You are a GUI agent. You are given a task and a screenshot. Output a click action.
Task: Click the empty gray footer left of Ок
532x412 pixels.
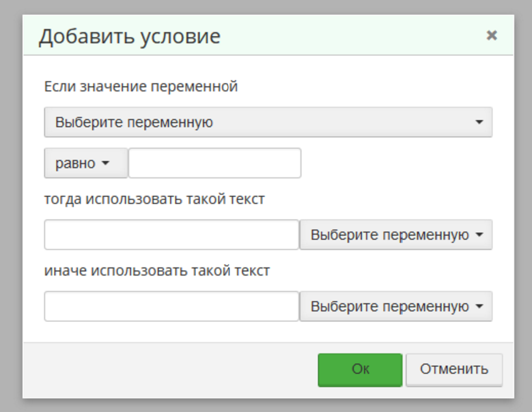point(171,370)
